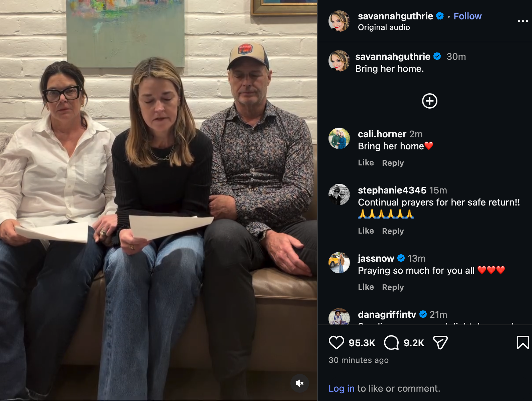Visit danagriffintv's profile via username
The image size is (532, 401).
pyautogui.click(x=387, y=314)
